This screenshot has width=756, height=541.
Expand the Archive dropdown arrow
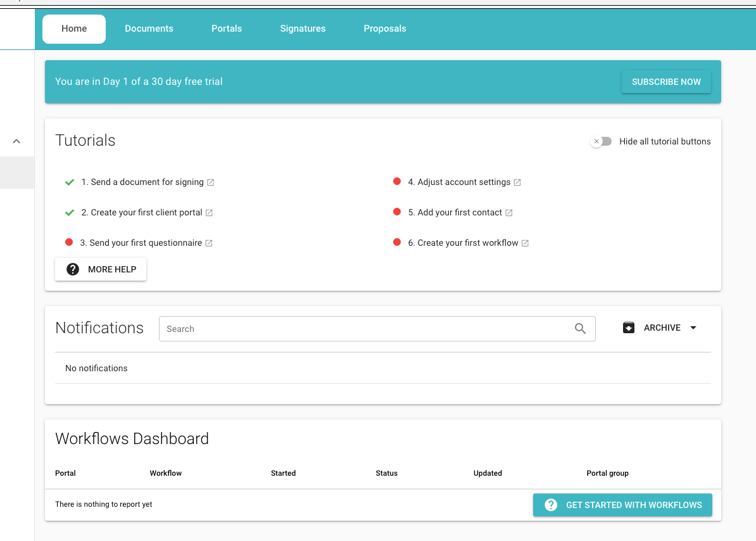pos(693,328)
